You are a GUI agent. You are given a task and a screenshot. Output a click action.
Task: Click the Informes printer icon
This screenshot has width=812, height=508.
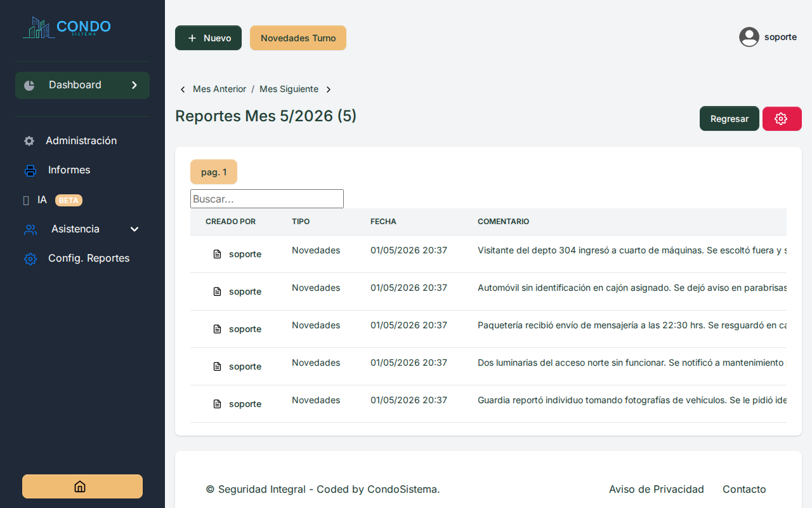[30, 170]
